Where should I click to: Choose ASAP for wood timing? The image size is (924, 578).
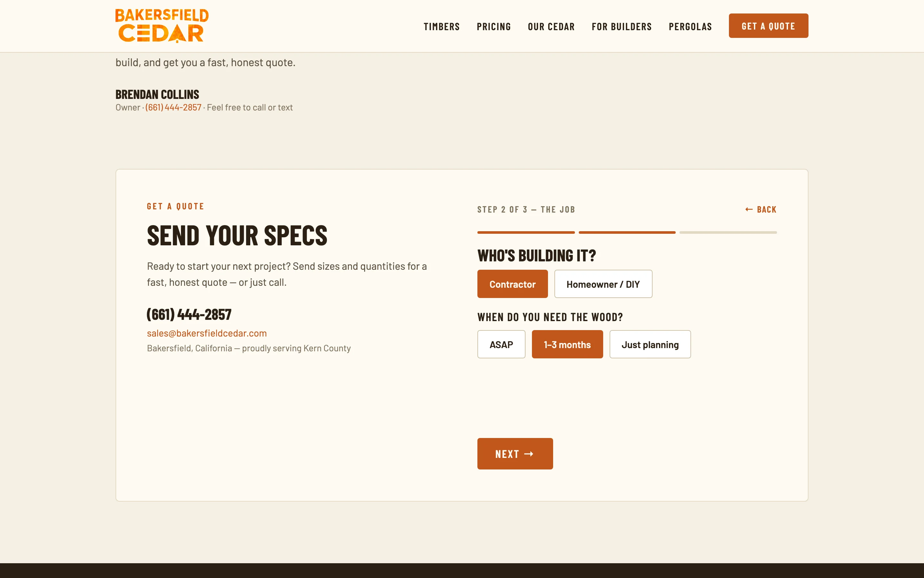(x=501, y=345)
